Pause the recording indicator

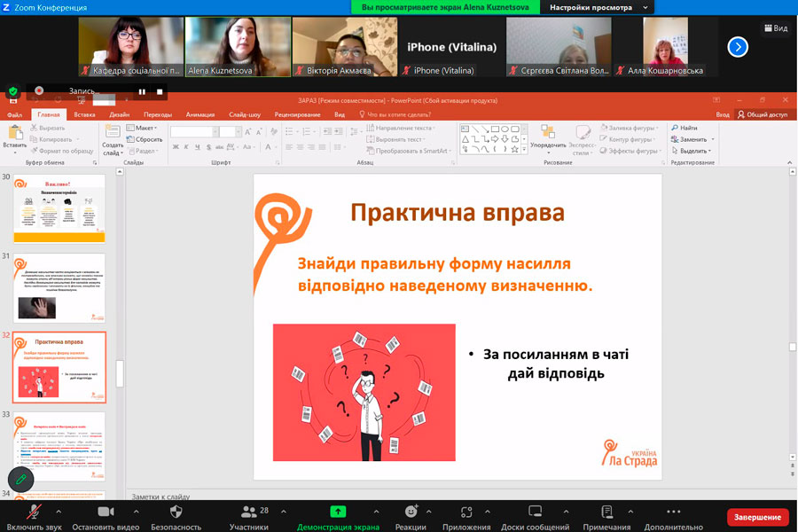tap(142, 91)
